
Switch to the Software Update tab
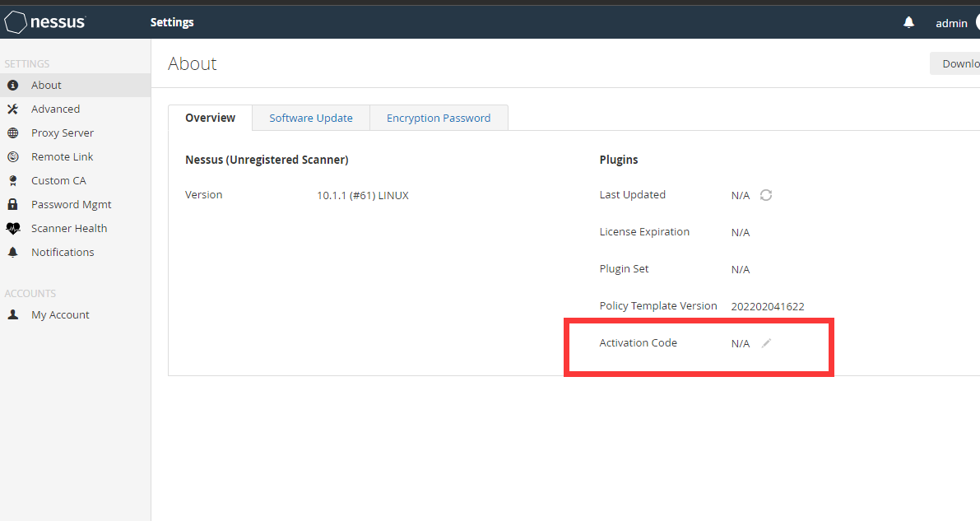click(x=311, y=119)
